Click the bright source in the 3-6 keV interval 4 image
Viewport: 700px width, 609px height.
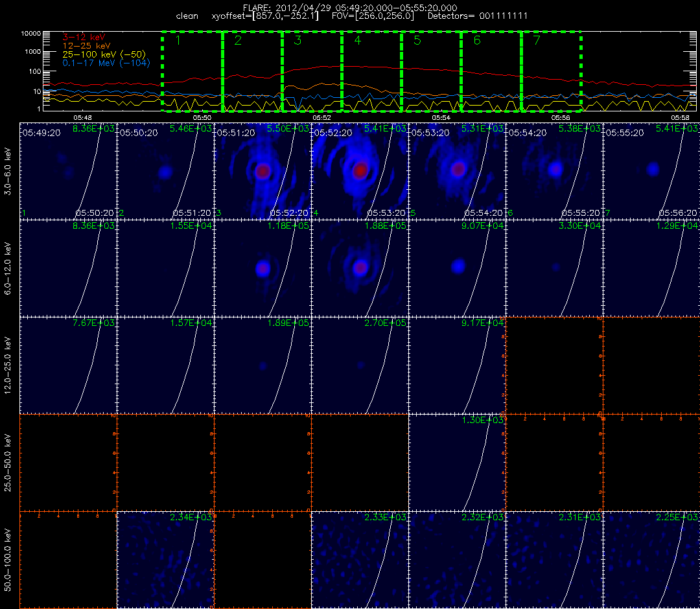pyautogui.click(x=360, y=170)
